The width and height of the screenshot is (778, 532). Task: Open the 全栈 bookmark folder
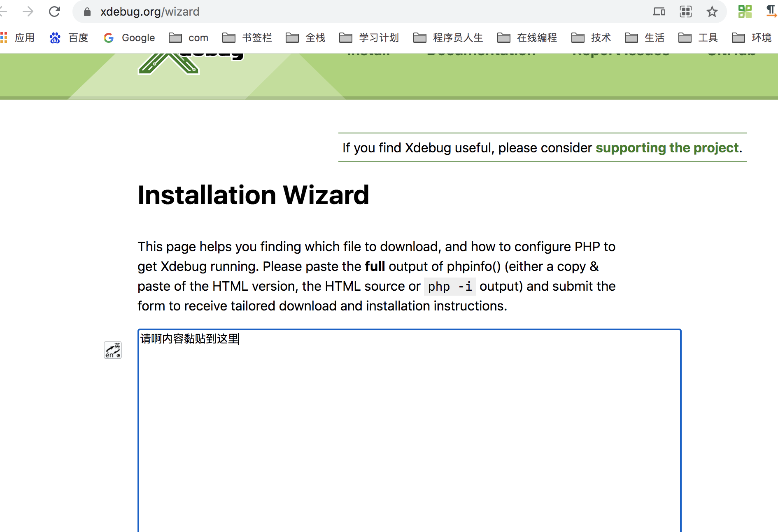[305, 38]
